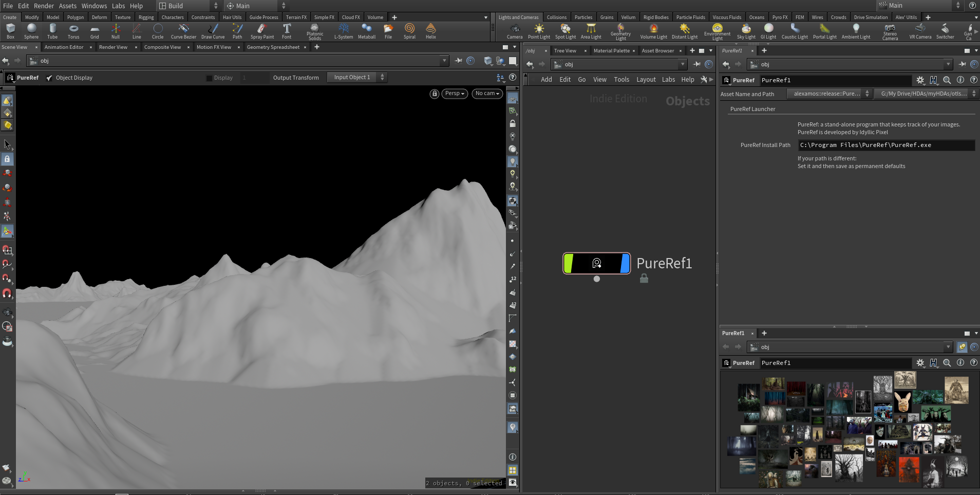This screenshot has height=495, width=980.
Task: Click the PureRef1 node in network
Action: pyautogui.click(x=596, y=263)
